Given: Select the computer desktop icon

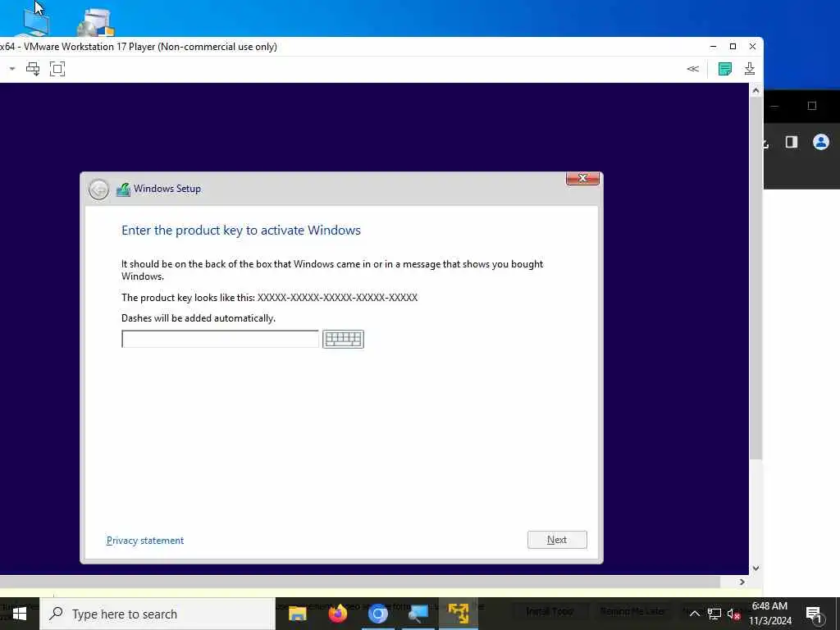Looking at the screenshot, I should (x=36, y=24).
